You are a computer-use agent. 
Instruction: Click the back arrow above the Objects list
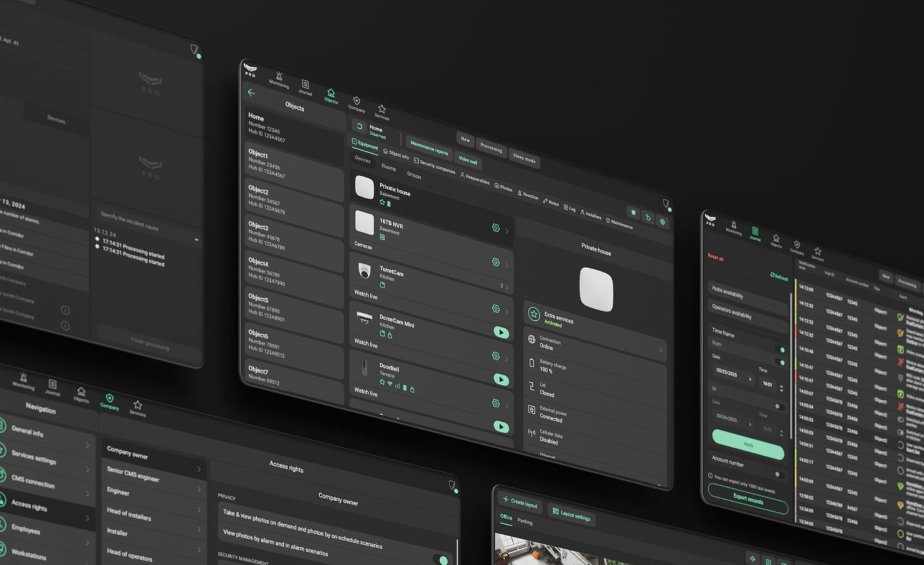pyautogui.click(x=251, y=93)
